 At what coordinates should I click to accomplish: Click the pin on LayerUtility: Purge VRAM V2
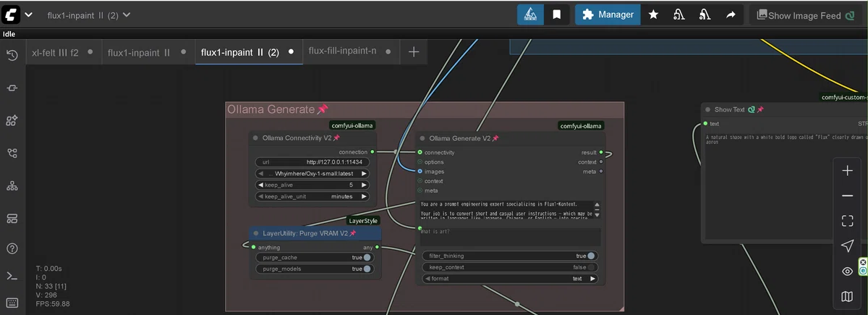[x=353, y=233]
